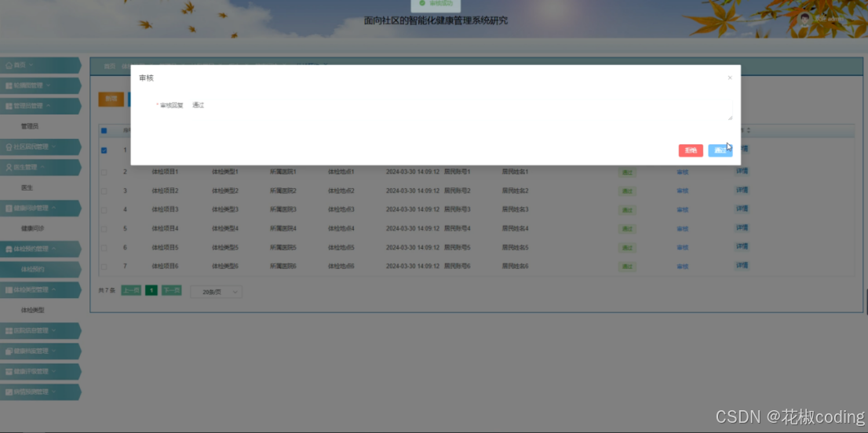Click the 管理员管理 sidebar icon
This screenshot has width=868, height=433.
(9, 106)
